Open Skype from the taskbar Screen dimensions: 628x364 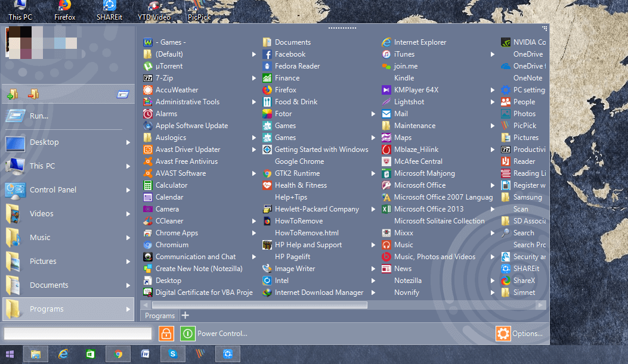point(173,354)
